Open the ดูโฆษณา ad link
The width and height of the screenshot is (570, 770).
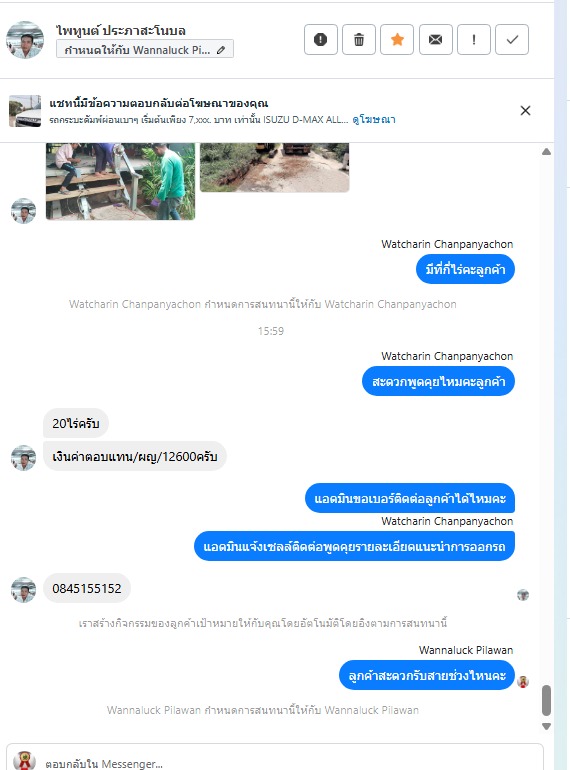click(374, 119)
